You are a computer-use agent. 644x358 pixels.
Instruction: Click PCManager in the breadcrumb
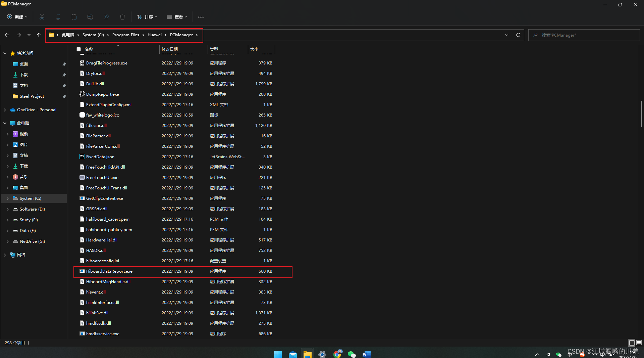pyautogui.click(x=181, y=35)
